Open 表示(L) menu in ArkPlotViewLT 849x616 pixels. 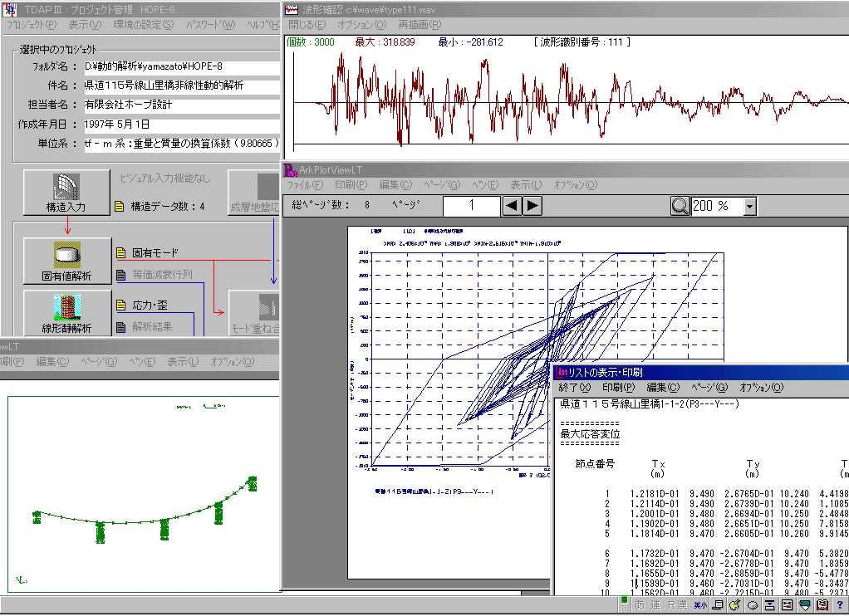point(526,185)
